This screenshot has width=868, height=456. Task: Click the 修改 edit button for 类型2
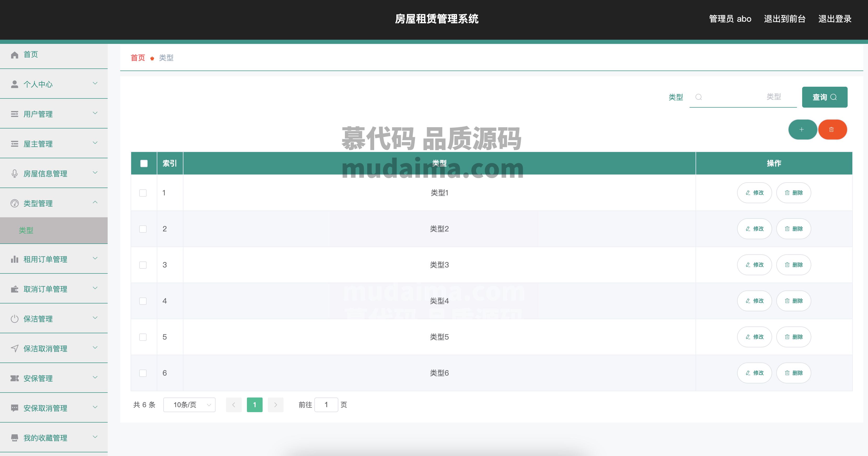coord(754,229)
